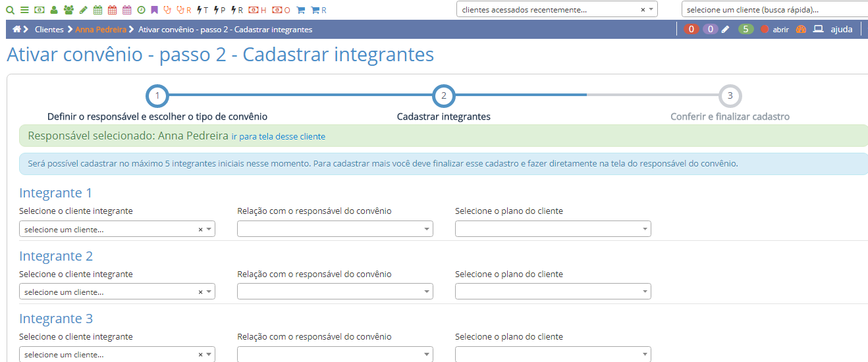The image size is (868, 362).
Task: Click the quick client search field
Action: pos(774,10)
